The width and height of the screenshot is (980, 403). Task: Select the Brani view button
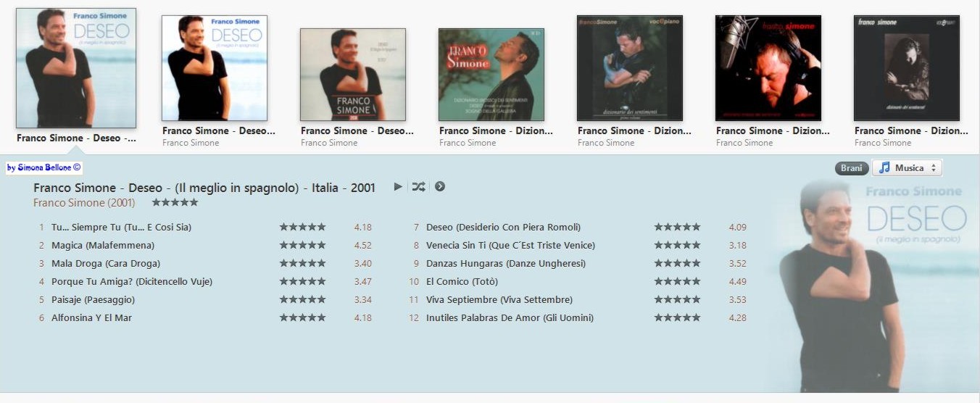[x=851, y=168]
